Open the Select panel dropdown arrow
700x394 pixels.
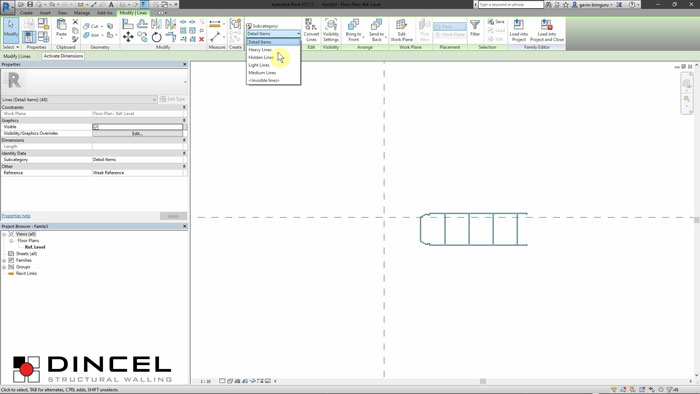(17, 47)
